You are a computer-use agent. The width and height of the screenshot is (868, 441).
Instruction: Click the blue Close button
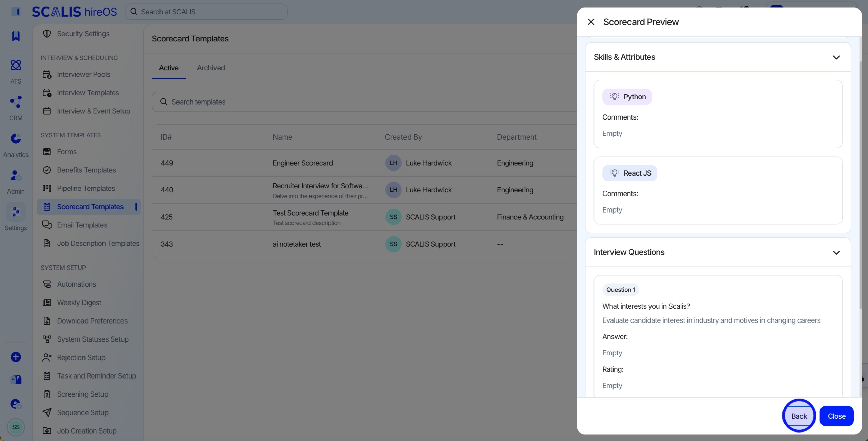pyautogui.click(x=836, y=416)
